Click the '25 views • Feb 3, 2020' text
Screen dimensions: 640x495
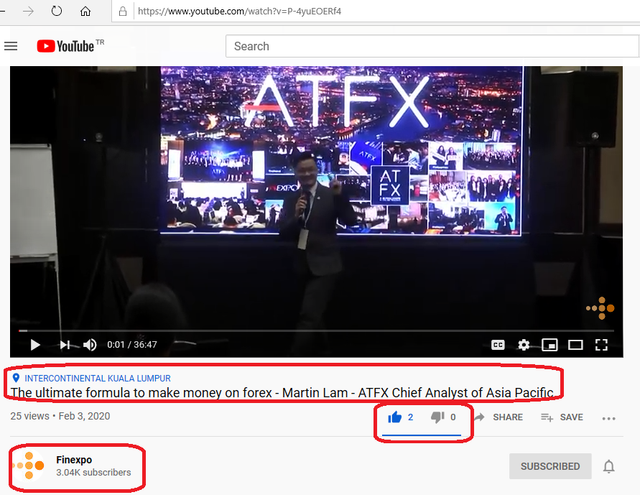pos(60,416)
